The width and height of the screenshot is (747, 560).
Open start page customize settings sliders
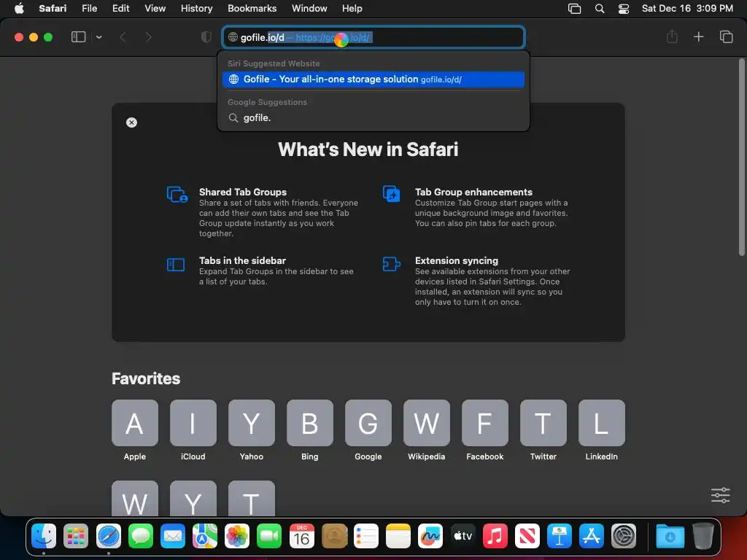click(x=720, y=495)
